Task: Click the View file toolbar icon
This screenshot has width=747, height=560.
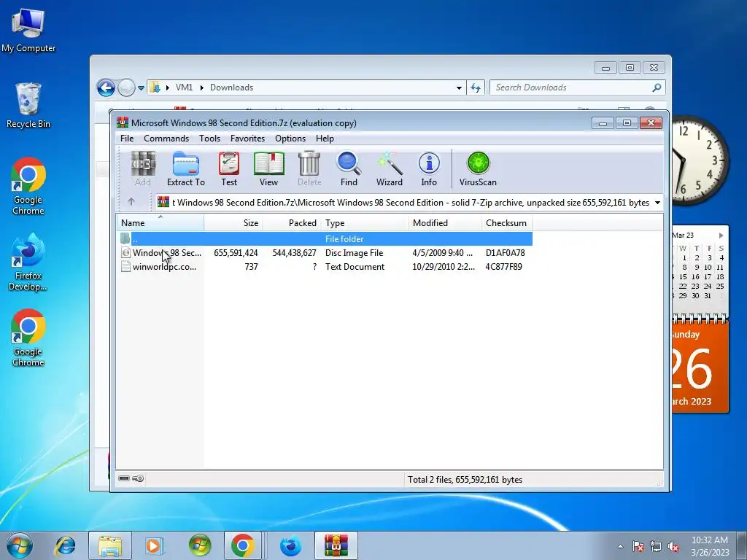Action: coord(268,168)
